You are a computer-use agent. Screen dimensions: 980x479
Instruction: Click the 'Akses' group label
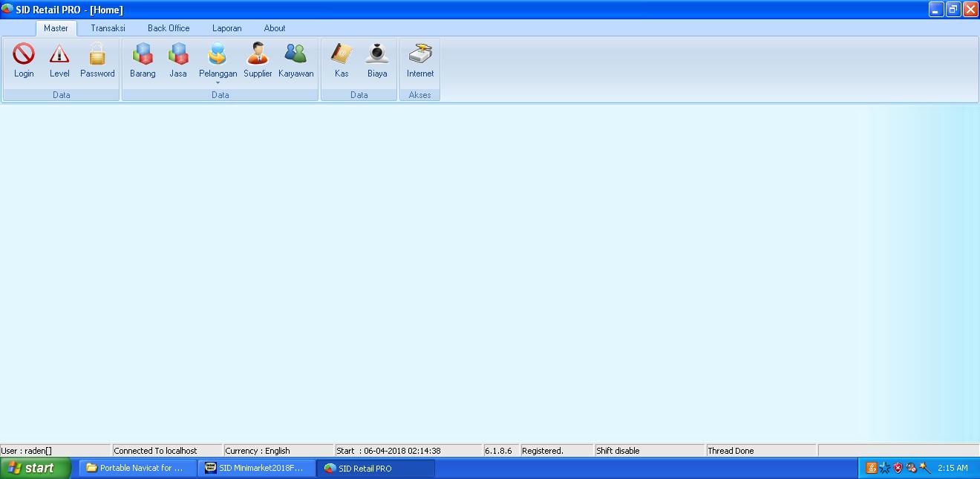[420, 95]
